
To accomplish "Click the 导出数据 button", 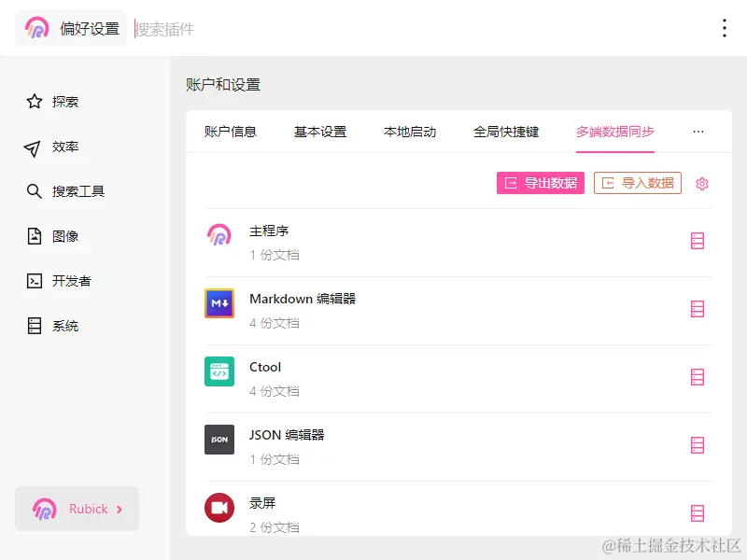I will [x=541, y=183].
